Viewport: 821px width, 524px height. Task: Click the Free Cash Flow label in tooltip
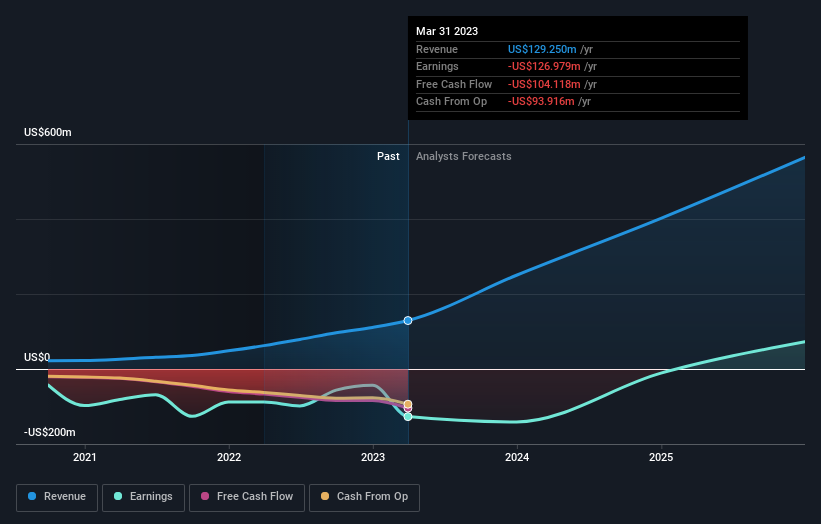pyautogui.click(x=454, y=84)
